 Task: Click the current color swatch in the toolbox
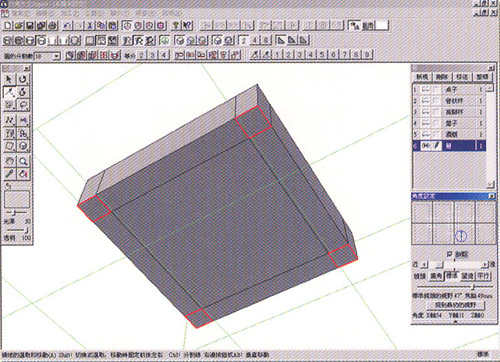click(17, 199)
